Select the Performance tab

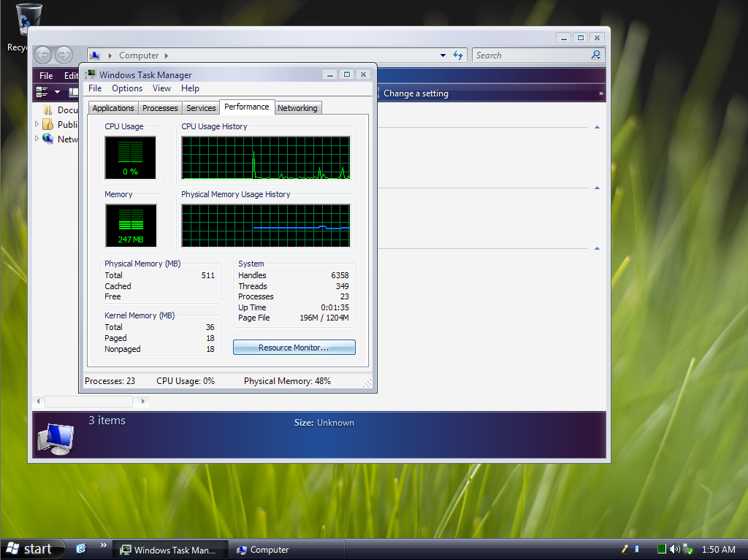click(247, 107)
